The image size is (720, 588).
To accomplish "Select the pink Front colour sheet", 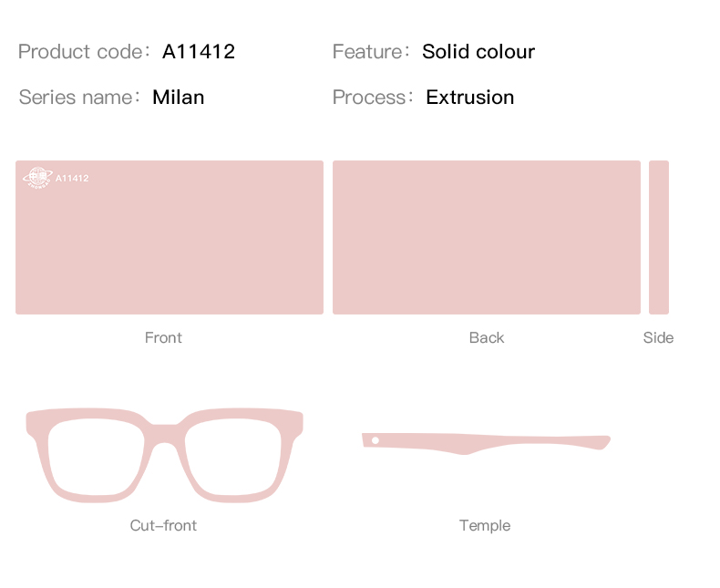I will coord(170,238).
